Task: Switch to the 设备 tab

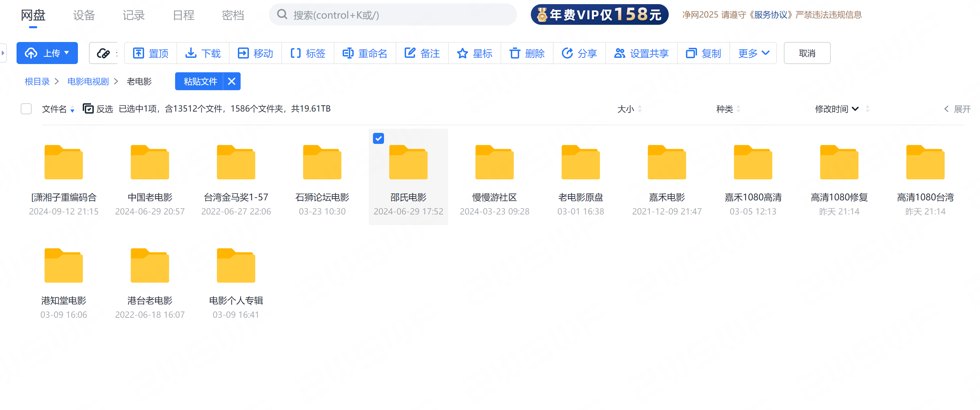Action: [x=84, y=15]
